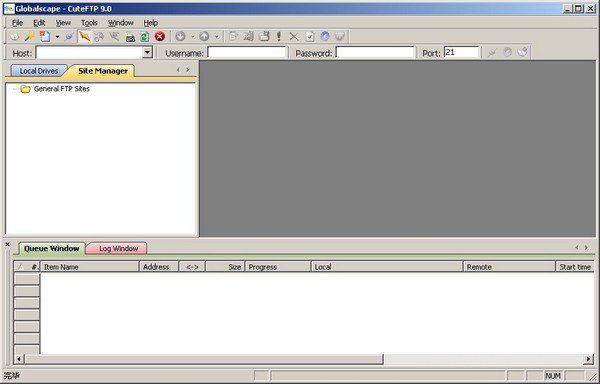Viewport: 600px width, 384px height.
Task: Click the grayed New folder icon
Action: point(264,37)
